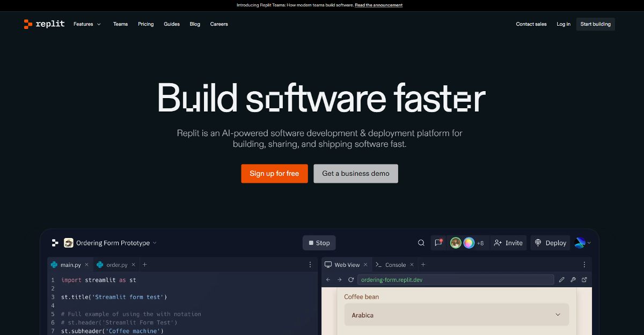Click the back arrow in Web View
The width and height of the screenshot is (644, 335).
pos(328,280)
